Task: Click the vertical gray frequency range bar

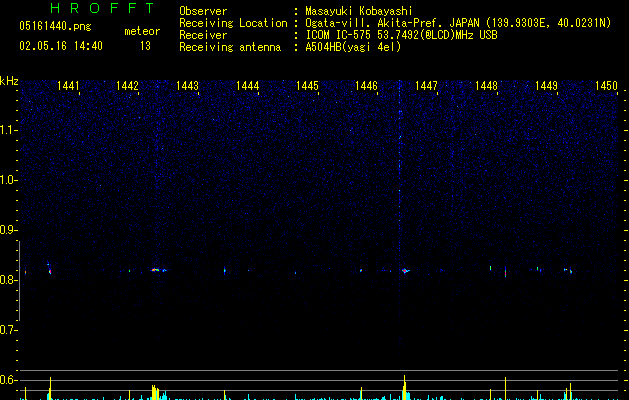Action: (19, 281)
